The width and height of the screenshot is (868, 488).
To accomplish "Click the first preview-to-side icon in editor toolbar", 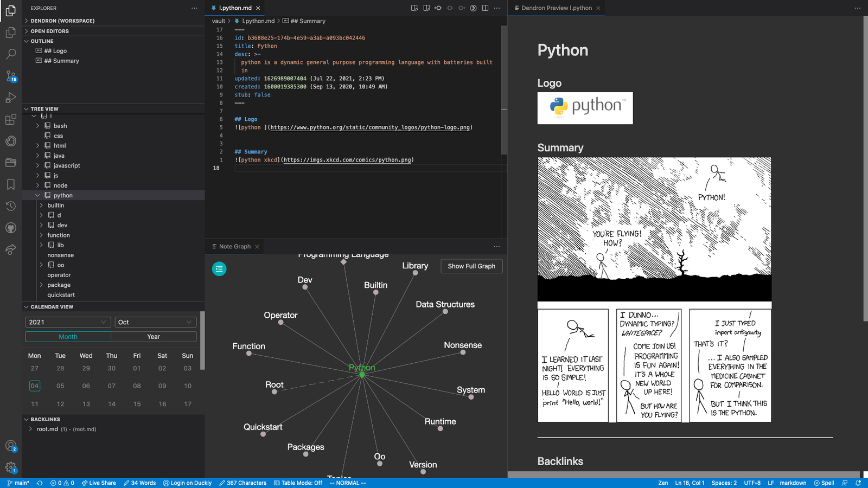I will 414,8.
